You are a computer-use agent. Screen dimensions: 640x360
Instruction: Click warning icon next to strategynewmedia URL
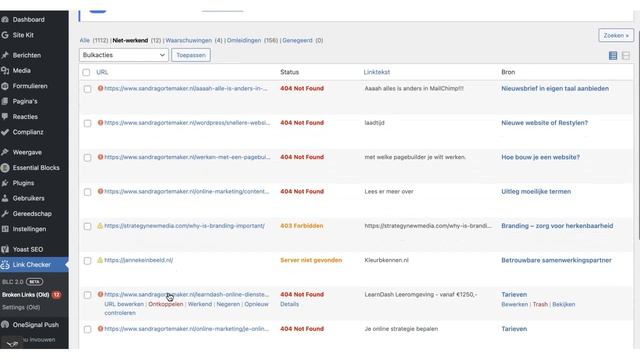point(100,225)
